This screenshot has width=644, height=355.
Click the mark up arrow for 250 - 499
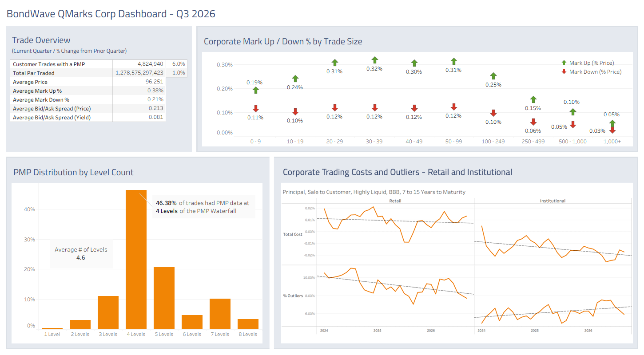(533, 100)
